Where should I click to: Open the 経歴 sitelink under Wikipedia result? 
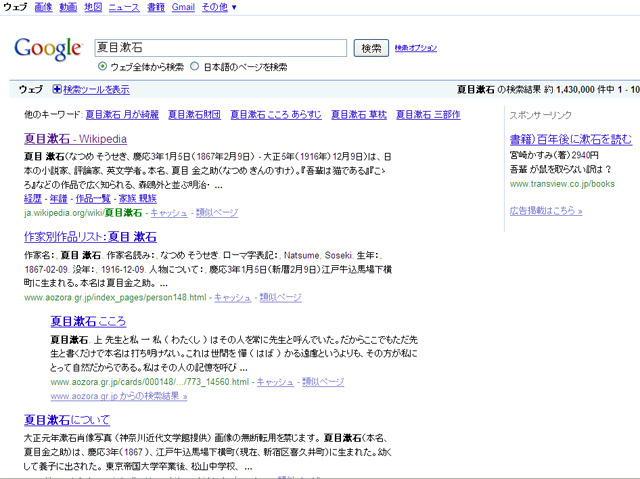tap(33, 199)
